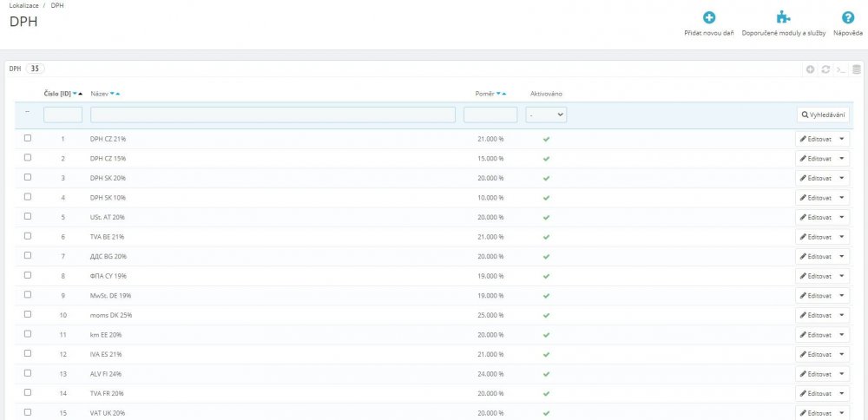Open the Aktivováno filter dropdown
The height and width of the screenshot is (420, 868).
tap(546, 115)
